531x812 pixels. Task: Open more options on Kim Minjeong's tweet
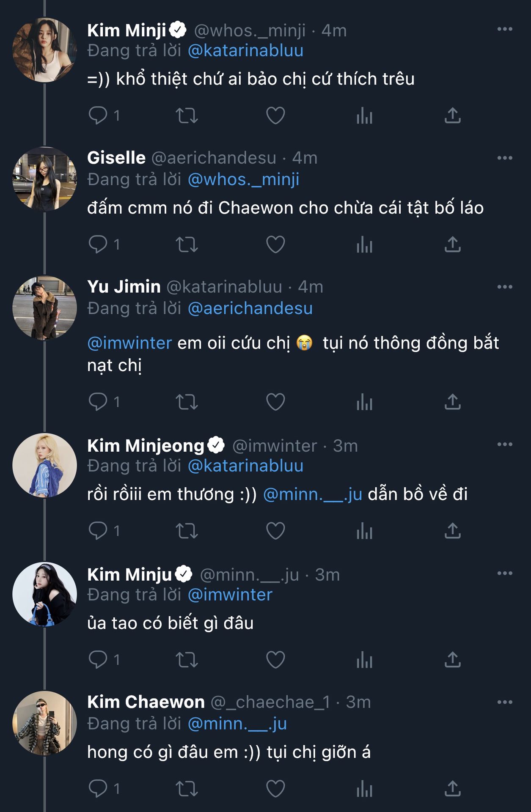pyautogui.click(x=505, y=444)
